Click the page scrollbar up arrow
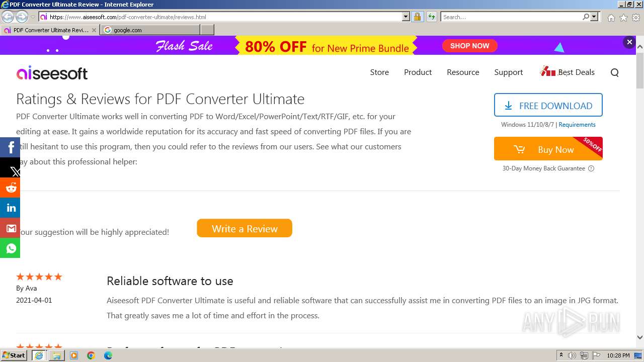This screenshot has height=362, width=644. [639, 47]
